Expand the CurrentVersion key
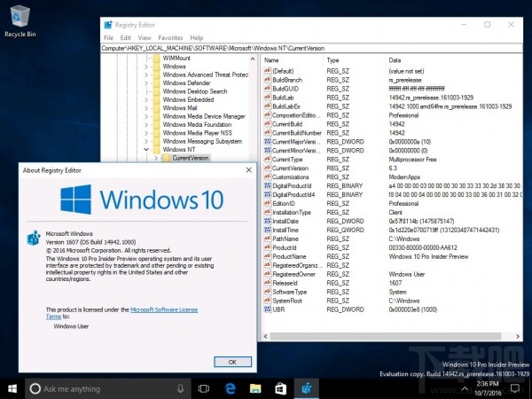Viewport: 532px width, 399px height. coord(156,158)
